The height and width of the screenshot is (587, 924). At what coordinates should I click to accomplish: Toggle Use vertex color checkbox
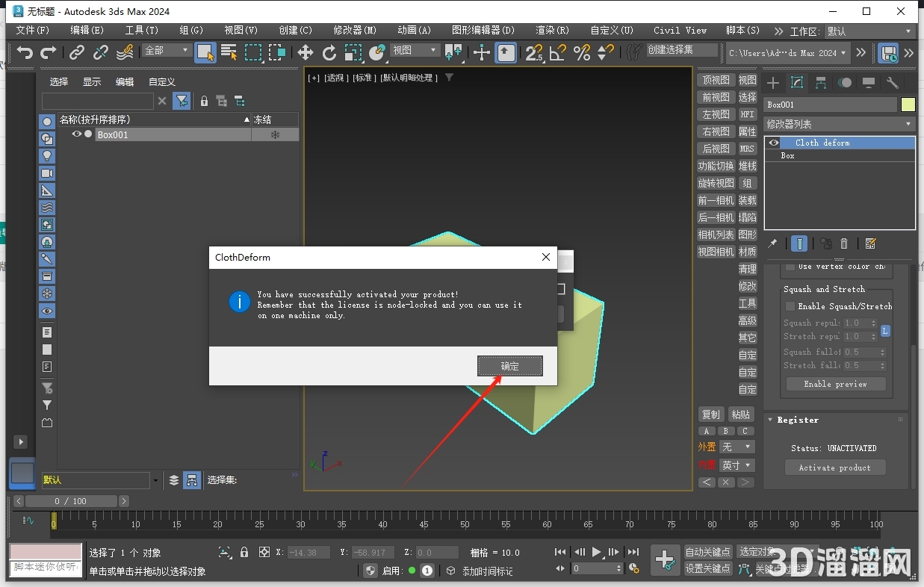790,267
